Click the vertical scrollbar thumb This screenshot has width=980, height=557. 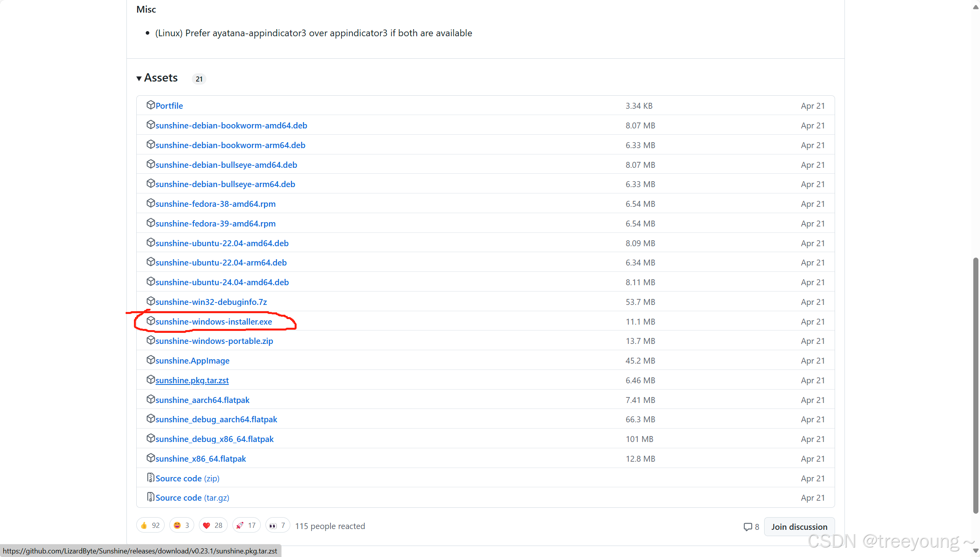tap(975, 385)
